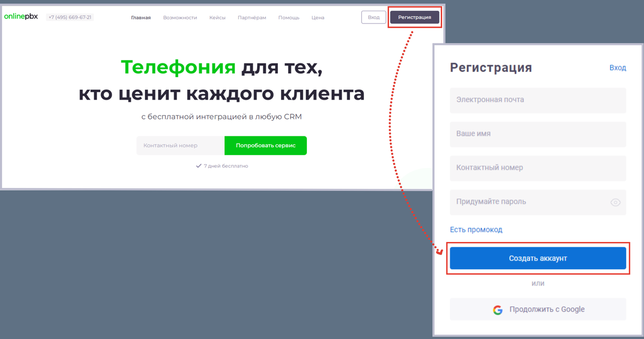Click the Попробовать сервис button
644x339 pixels.
(x=266, y=145)
